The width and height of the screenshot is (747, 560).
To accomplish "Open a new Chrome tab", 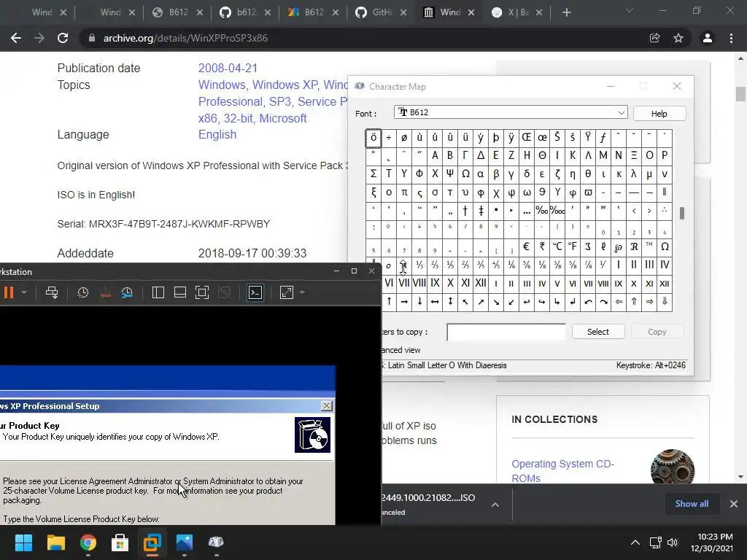I will point(566,12).
